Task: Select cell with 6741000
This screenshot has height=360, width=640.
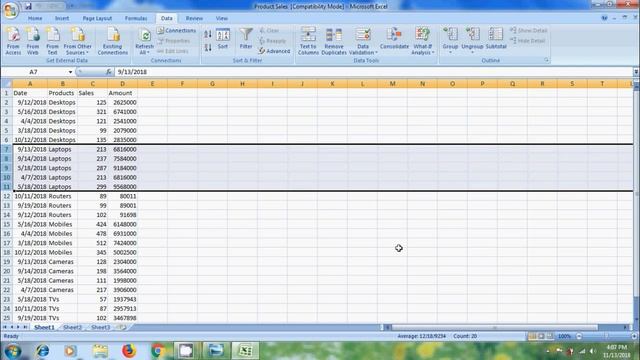Action: 122,112
